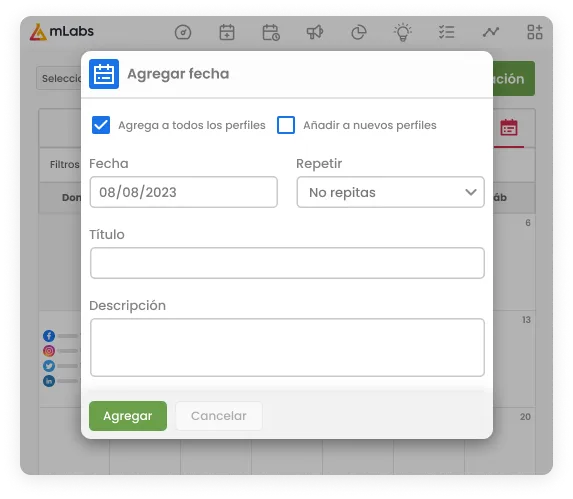Click Filtros in the background calendar
The width and height of the screenshot is (573, 499).
[65, 164]
